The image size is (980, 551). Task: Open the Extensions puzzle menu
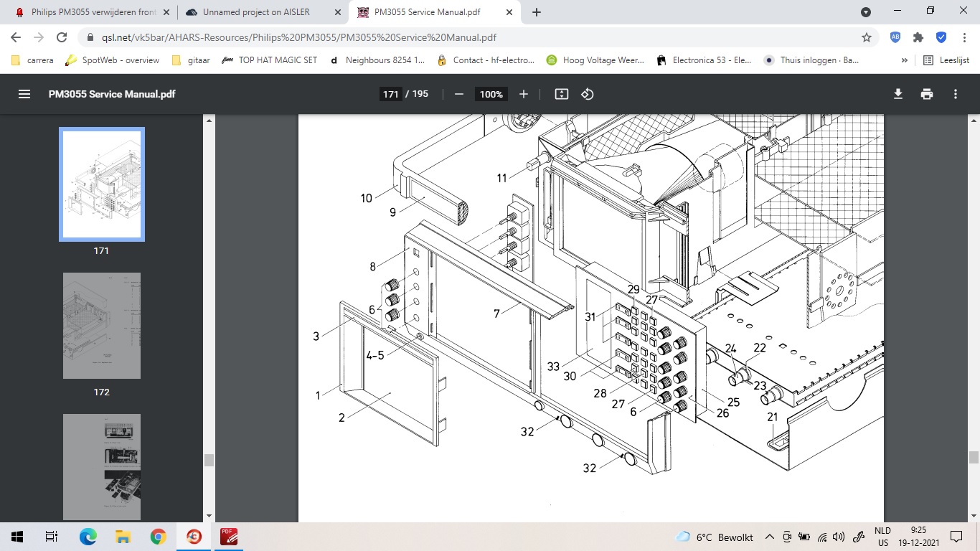[x=918, y=37]
